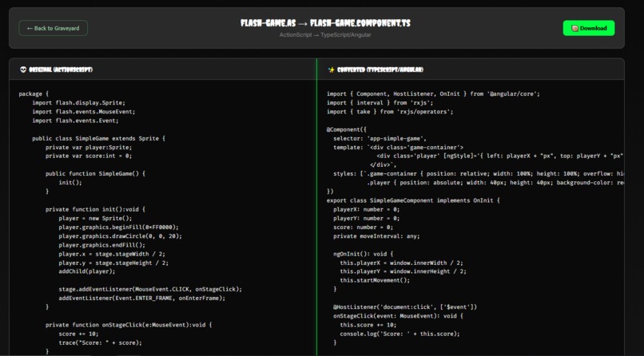Click the div class='player' ngStyle line

pos(500,156)
